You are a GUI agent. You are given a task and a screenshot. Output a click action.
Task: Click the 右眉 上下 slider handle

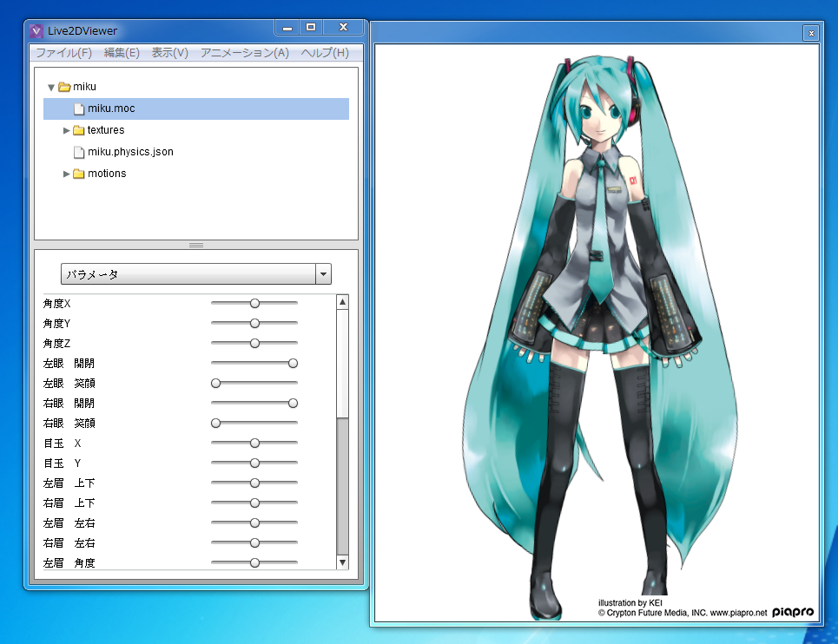click(255, 503)
